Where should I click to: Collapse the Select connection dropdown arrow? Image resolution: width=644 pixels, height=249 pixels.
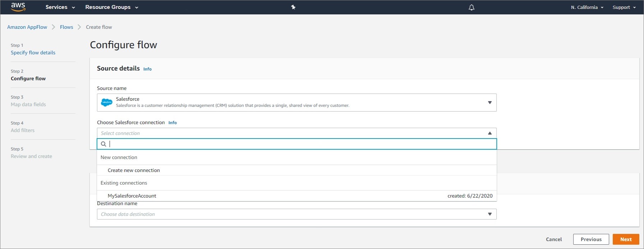tap(489, 133)
